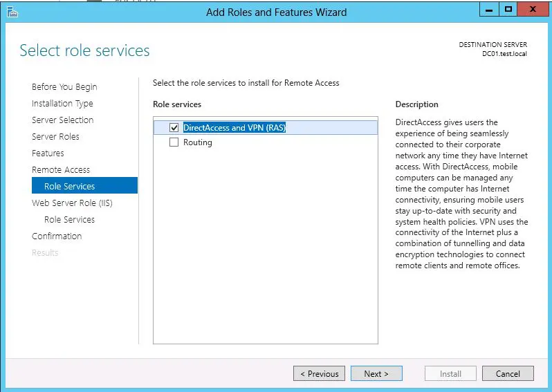Open Role Services under Web Server Role
552x392 pixels.
pyautogui.click(x=69, y=219)
